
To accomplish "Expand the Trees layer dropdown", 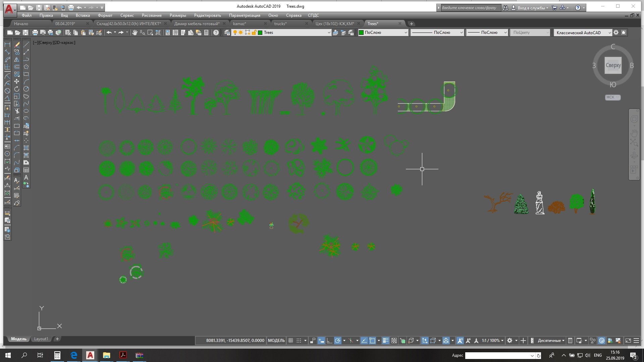I will click(329, 33).
